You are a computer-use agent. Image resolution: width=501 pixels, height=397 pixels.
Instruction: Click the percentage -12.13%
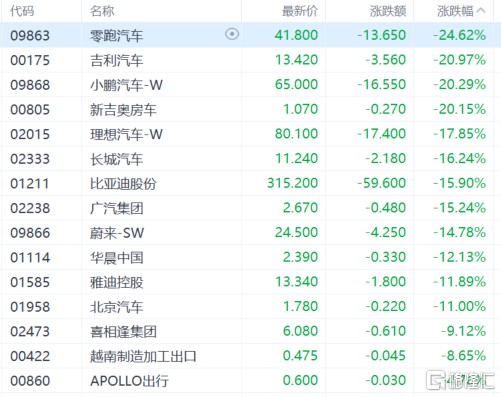click(x=459, y=257)
